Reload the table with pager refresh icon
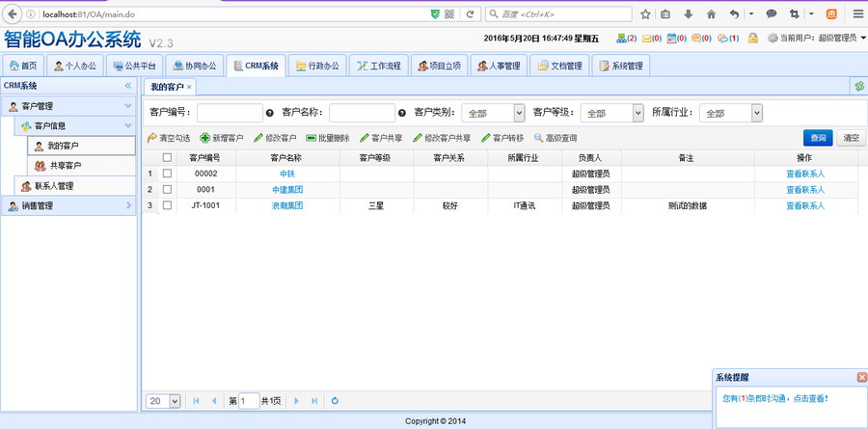The image size is (868, 429). coord(335,401)
